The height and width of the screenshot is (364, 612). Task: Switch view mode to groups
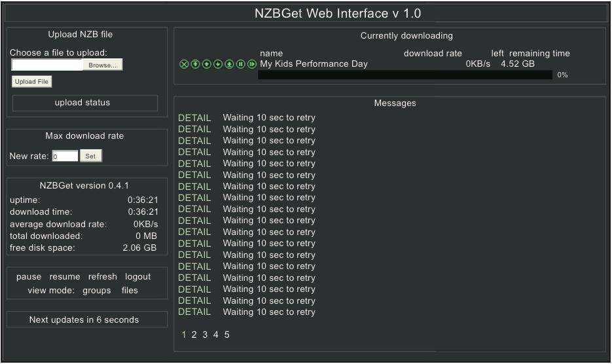coord(97,291)
